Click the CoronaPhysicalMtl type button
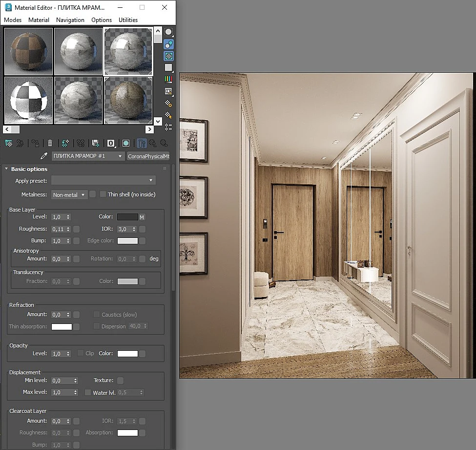The width and height of the screenshot is (476, 450). 148,156
